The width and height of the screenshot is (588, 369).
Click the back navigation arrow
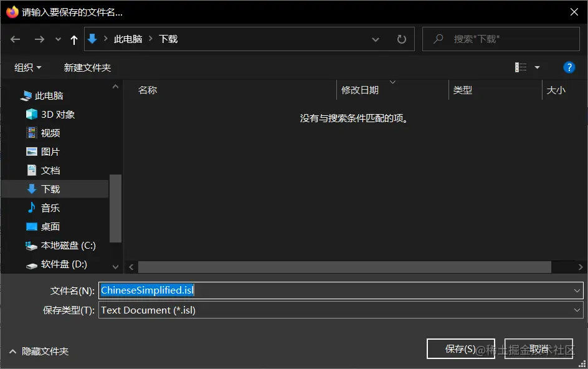15,39
